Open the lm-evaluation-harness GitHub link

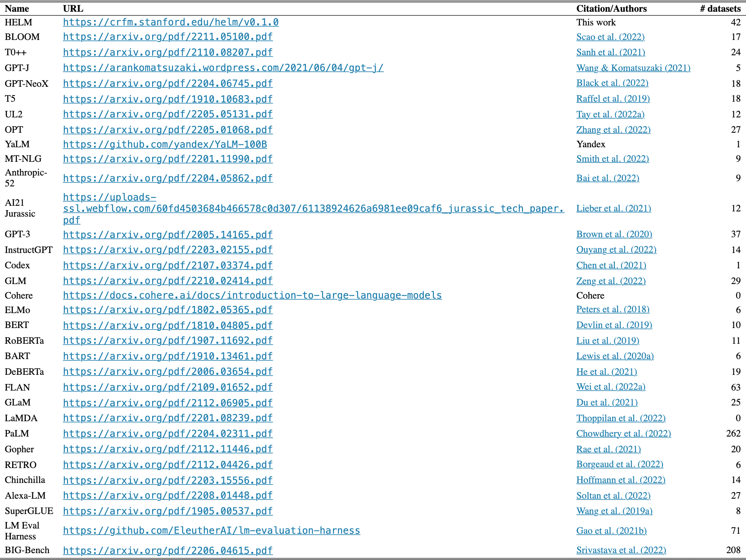coord(212,531)
